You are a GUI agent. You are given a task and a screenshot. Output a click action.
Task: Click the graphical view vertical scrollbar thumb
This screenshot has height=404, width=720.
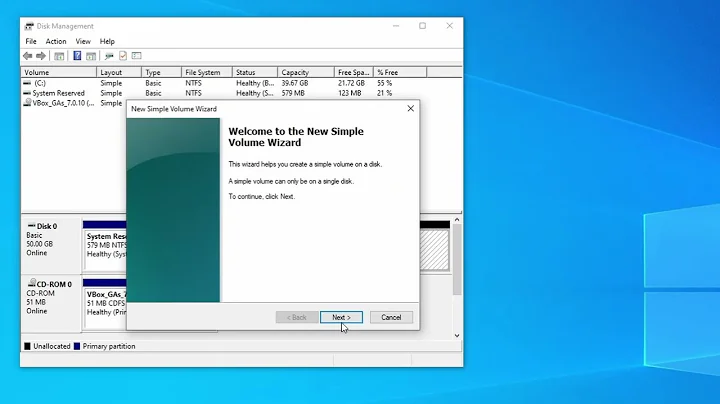457,259
